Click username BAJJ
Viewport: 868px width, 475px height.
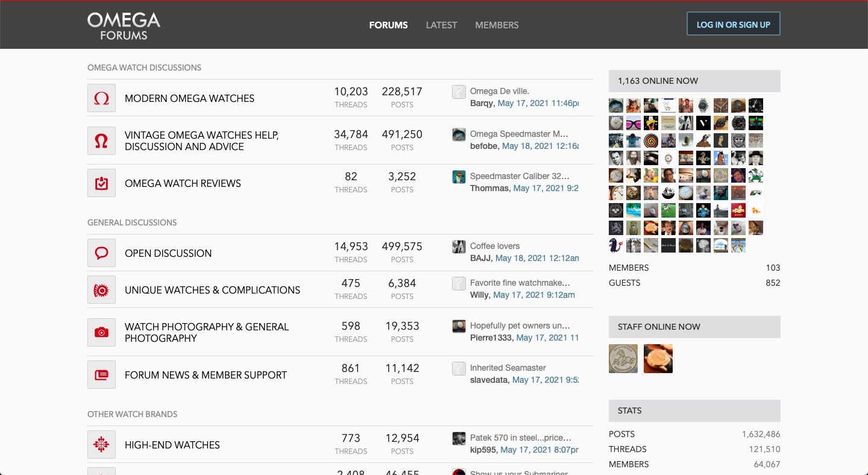point(482,258)
